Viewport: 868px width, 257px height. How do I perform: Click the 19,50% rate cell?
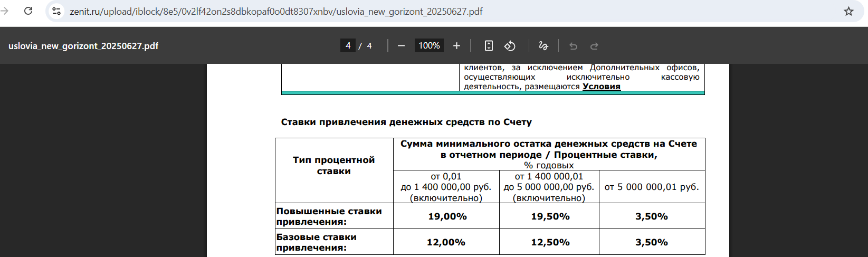click(550, 216)
